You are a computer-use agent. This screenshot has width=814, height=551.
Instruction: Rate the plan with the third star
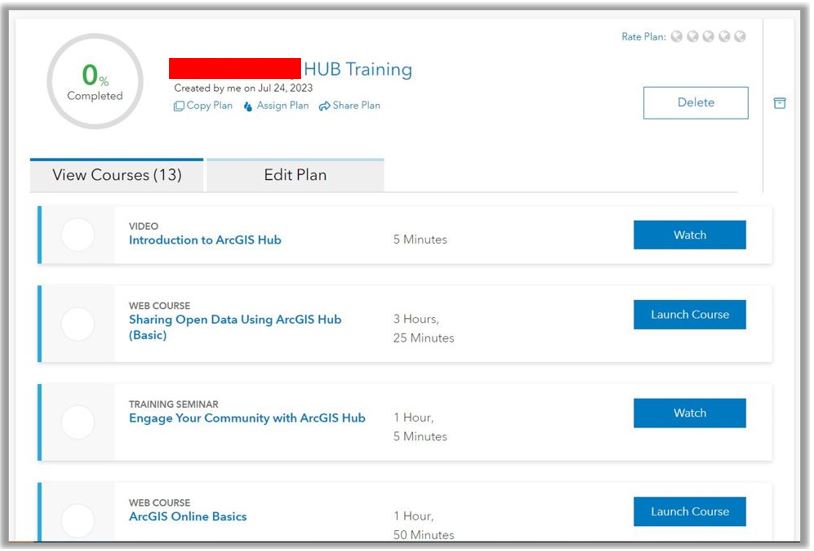[x=708, y=37]
